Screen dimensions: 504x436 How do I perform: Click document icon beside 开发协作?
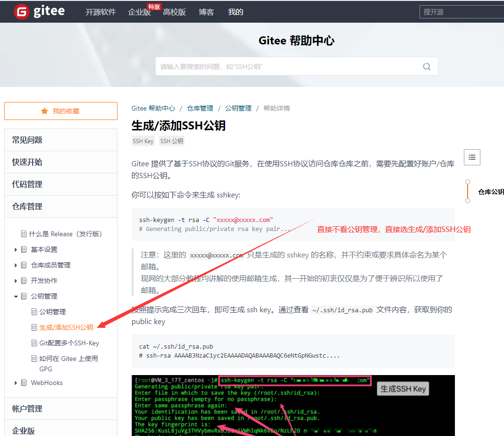[x=24, y=281]
